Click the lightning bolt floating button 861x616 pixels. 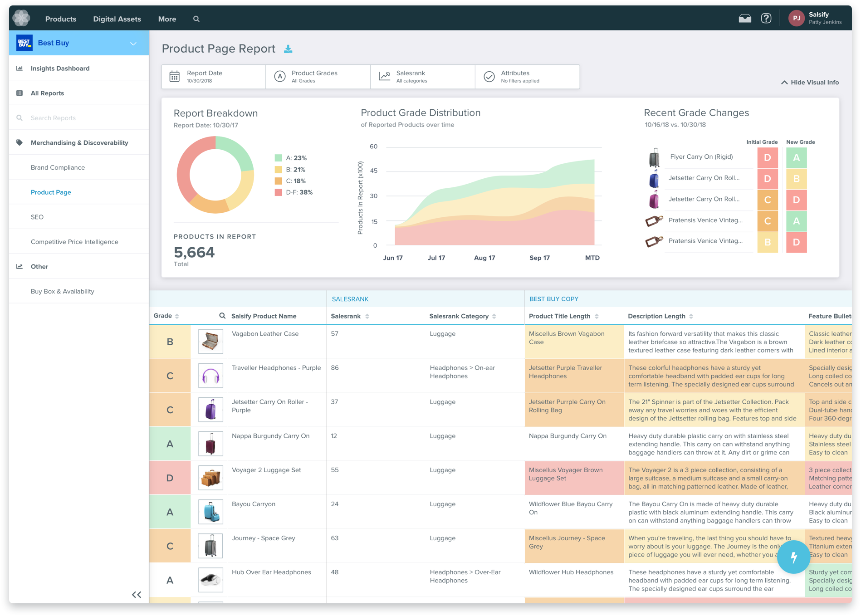[793, 557]
